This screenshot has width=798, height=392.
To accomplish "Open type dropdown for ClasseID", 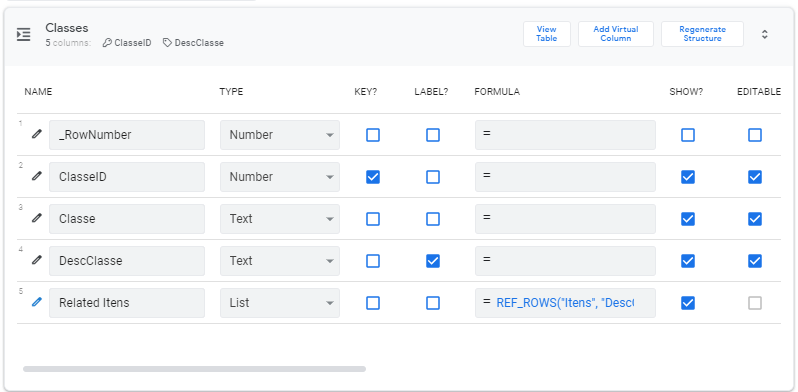I will pos(280,177).
